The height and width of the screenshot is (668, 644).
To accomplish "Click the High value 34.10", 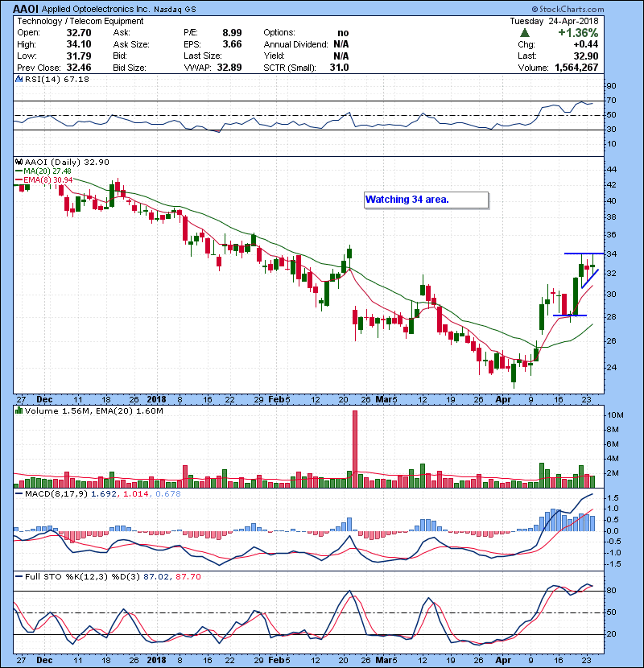I will point(79,44).
